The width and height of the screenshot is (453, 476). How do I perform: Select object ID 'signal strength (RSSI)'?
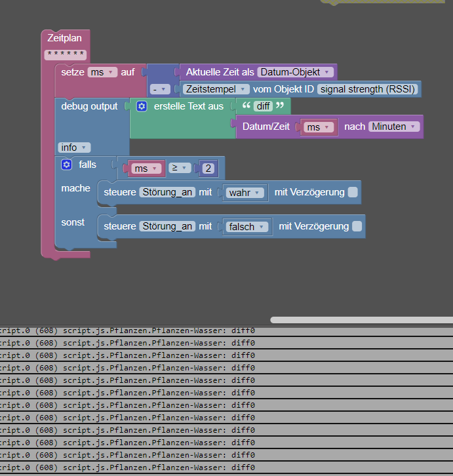[x=367, y=89]
